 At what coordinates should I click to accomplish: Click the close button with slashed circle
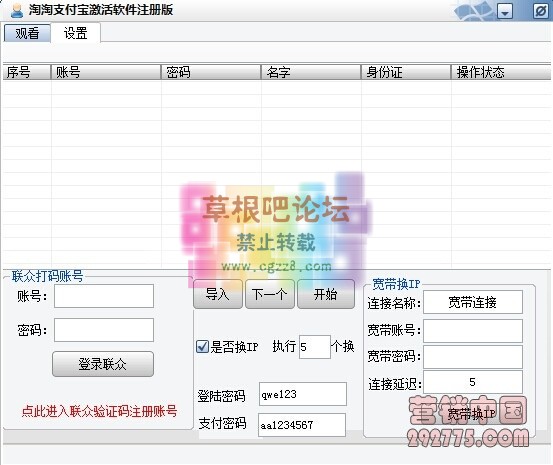[540, 11]
